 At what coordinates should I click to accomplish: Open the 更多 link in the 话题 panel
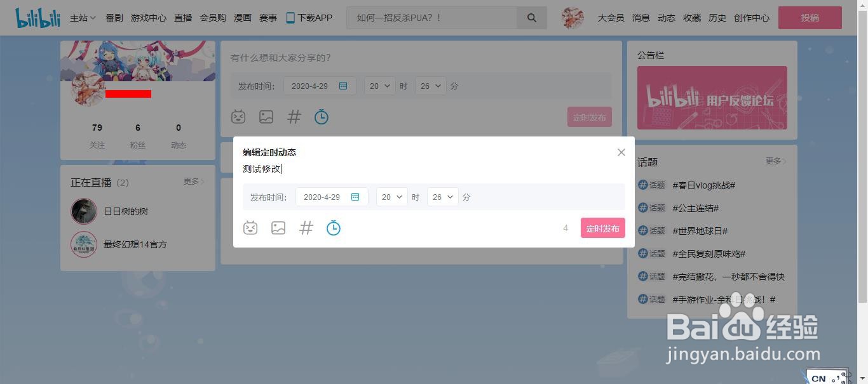(773, 161)
